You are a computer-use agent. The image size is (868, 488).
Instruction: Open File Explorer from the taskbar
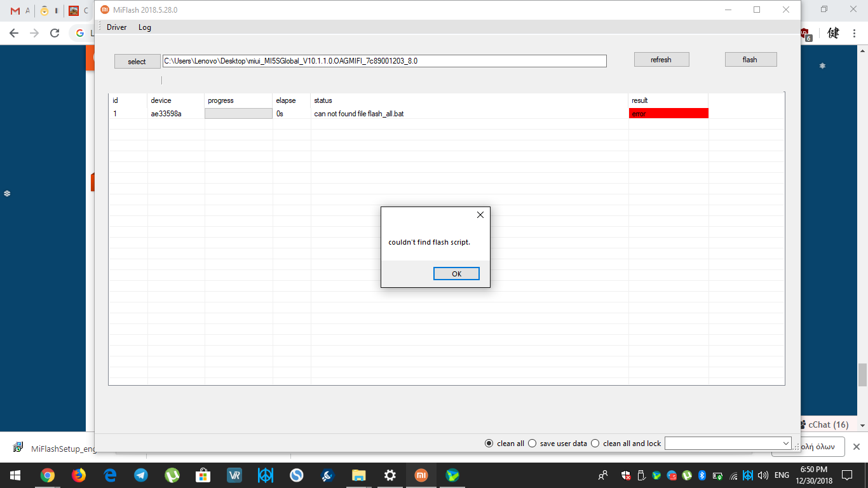(358, 475)
